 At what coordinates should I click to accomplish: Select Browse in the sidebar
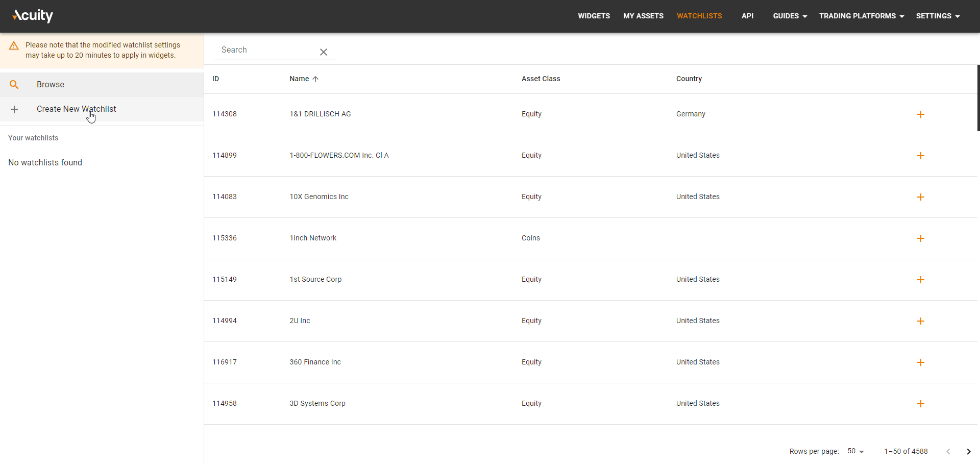[51, 85]
